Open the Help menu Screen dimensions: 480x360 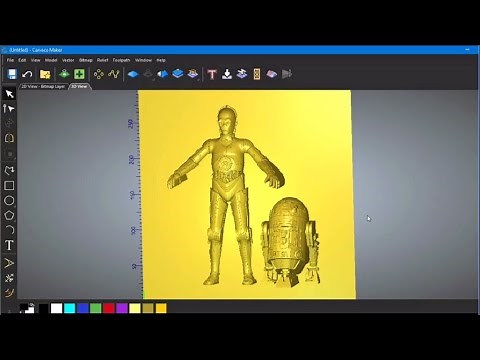[x=161, y=60]
